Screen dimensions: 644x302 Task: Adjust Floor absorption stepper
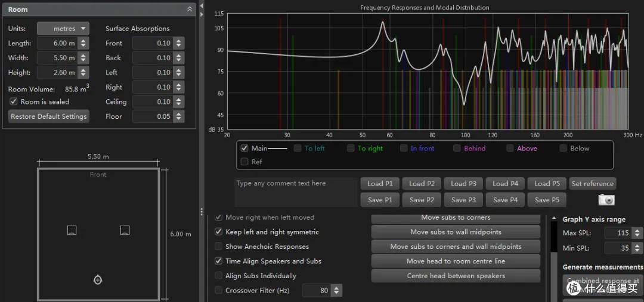pyautogui.click(x=179, y=117)
